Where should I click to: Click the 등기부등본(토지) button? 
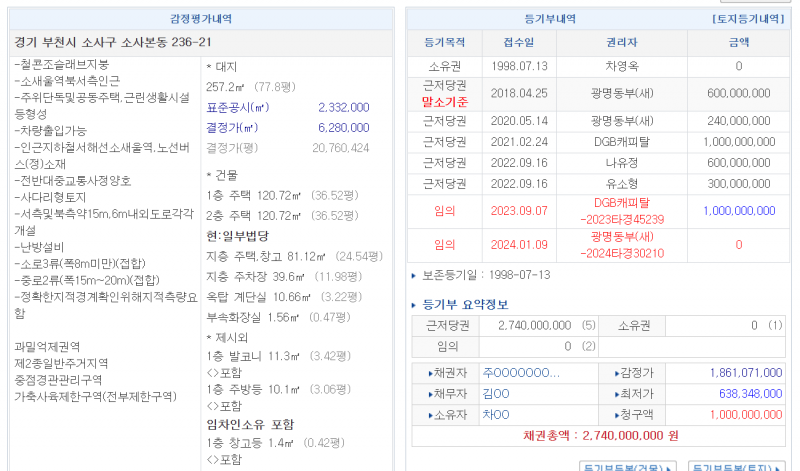pyautogui.click(x=738, y=466)
